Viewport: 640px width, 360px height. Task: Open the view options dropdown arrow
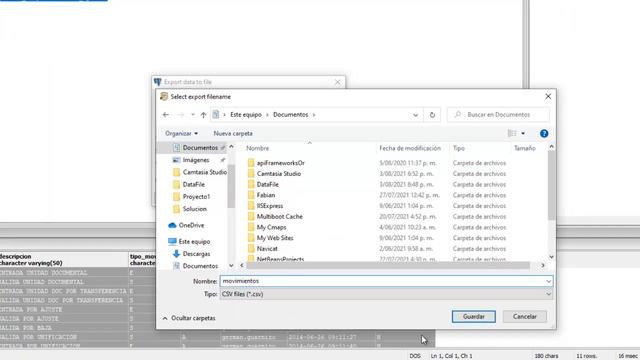click(523, 133)
